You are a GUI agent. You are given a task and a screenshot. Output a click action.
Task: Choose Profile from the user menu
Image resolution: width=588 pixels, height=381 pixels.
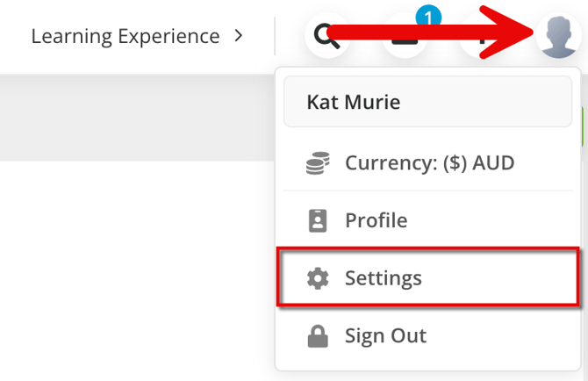click(x=376, y=220)
